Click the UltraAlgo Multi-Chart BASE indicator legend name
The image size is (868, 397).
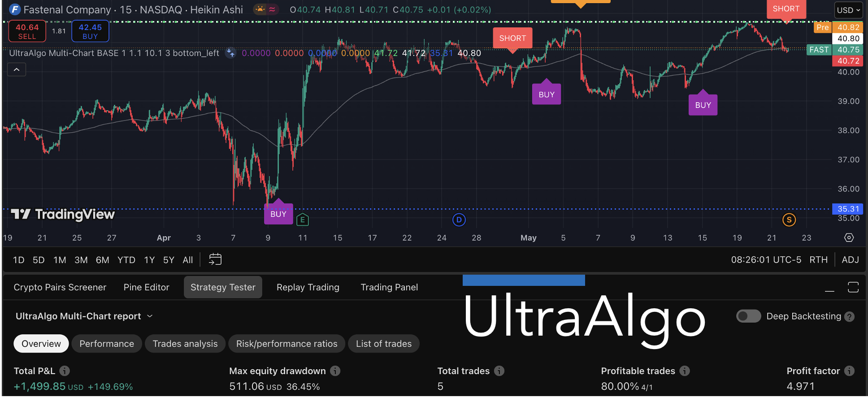[x=114, y=53]
